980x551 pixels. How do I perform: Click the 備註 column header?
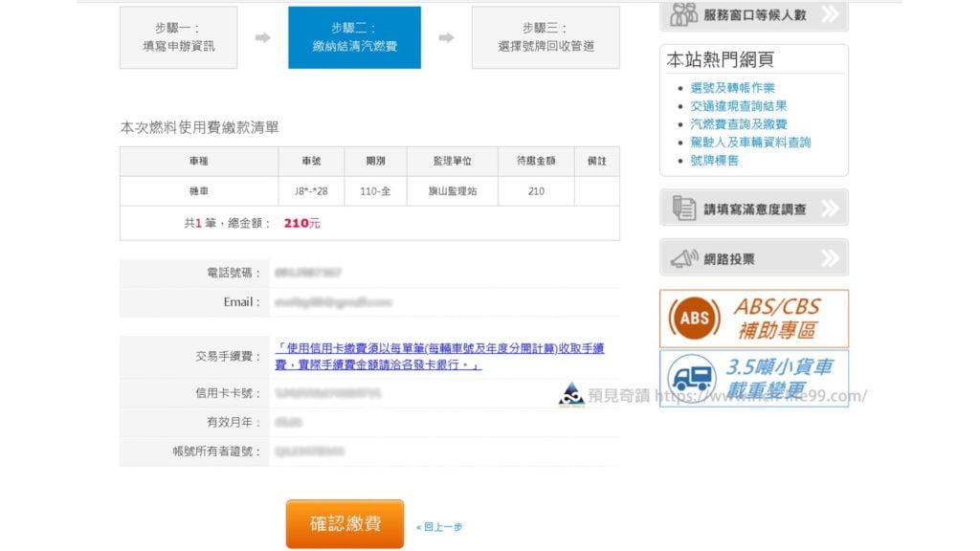(597, 161)
